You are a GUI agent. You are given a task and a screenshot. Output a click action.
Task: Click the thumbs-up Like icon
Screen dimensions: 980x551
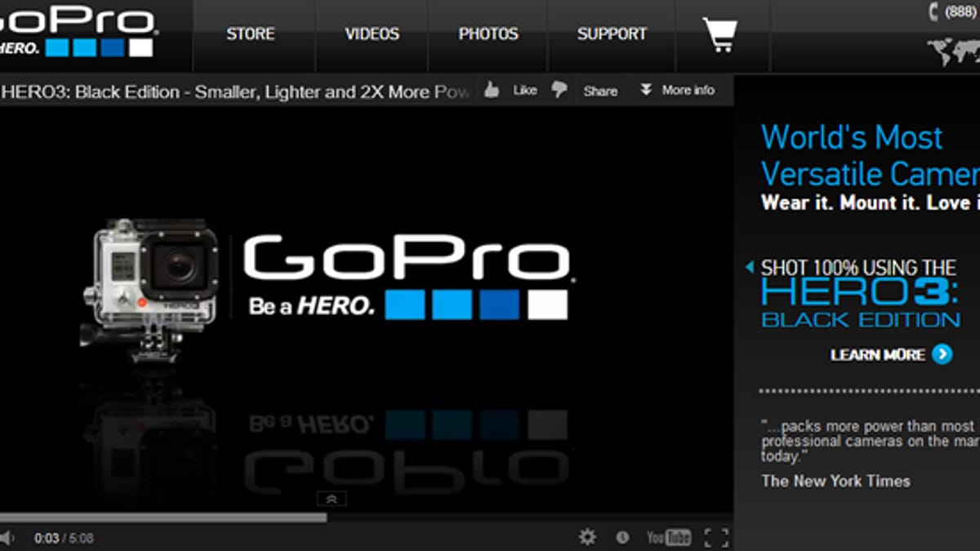(x=492, y=91)
